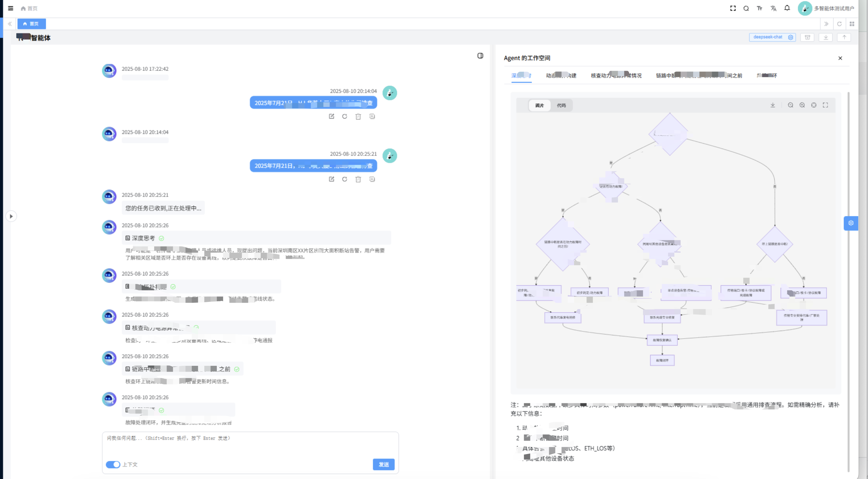Click the notification bell icon

(x=787, y=8)
